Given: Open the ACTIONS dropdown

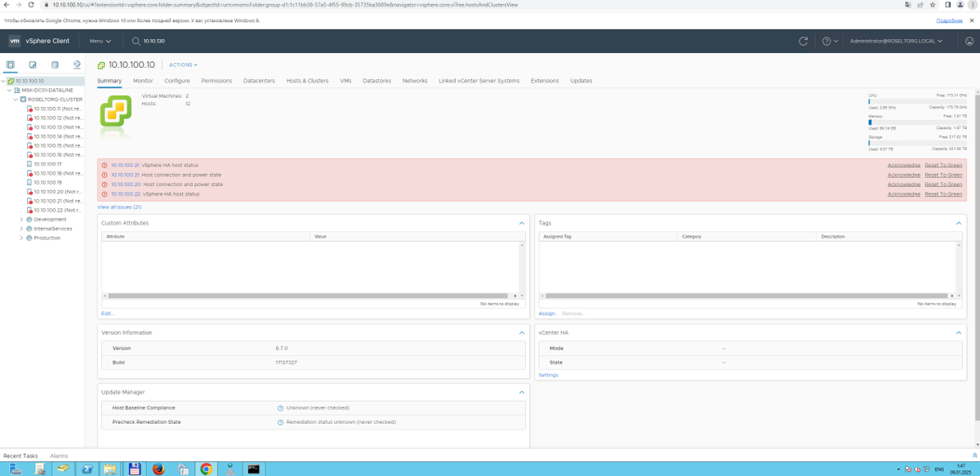Looking at the screenshot, I should click(183, 65).
